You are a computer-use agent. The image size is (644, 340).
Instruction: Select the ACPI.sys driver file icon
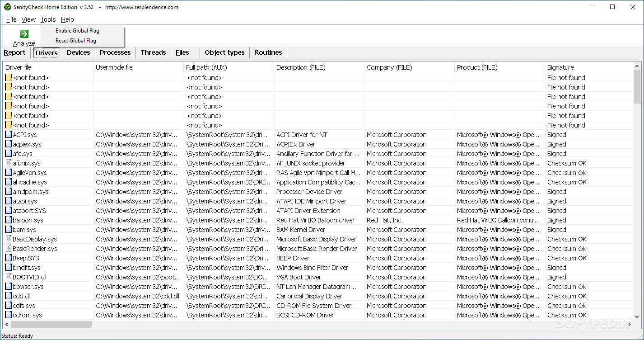click(9, 135)
